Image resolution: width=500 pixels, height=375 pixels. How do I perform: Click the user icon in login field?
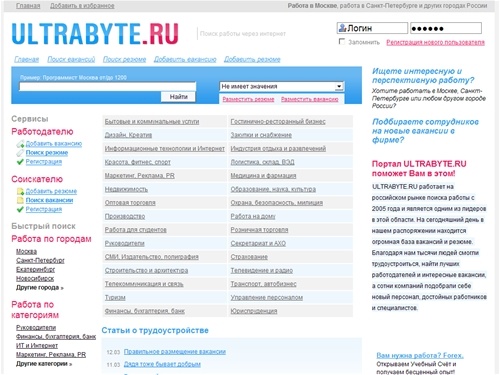(x=342, y=28)
